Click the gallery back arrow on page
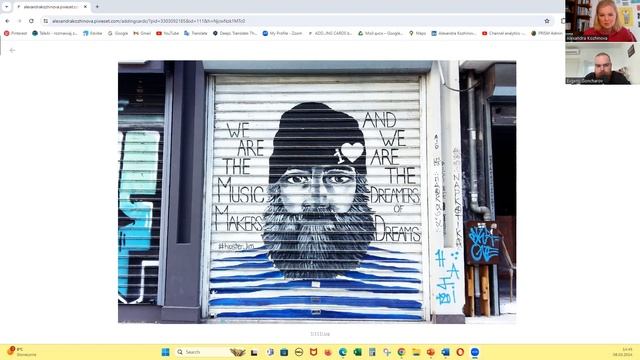Image resolution: width=640 pixels, height=360 pixels. point(12,50)
